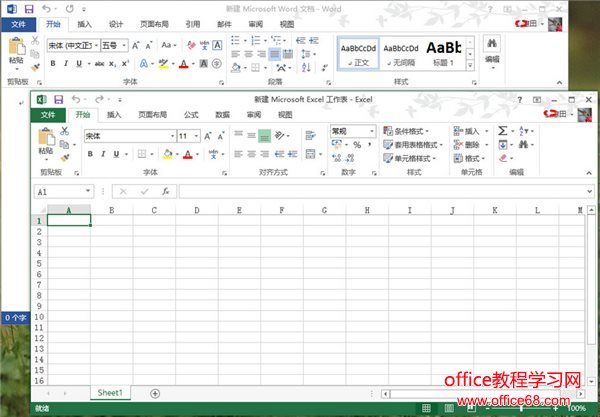Click the Cut scissors icon in Excel
Viewport: 600px width, 417px height.
click(65, 131)
